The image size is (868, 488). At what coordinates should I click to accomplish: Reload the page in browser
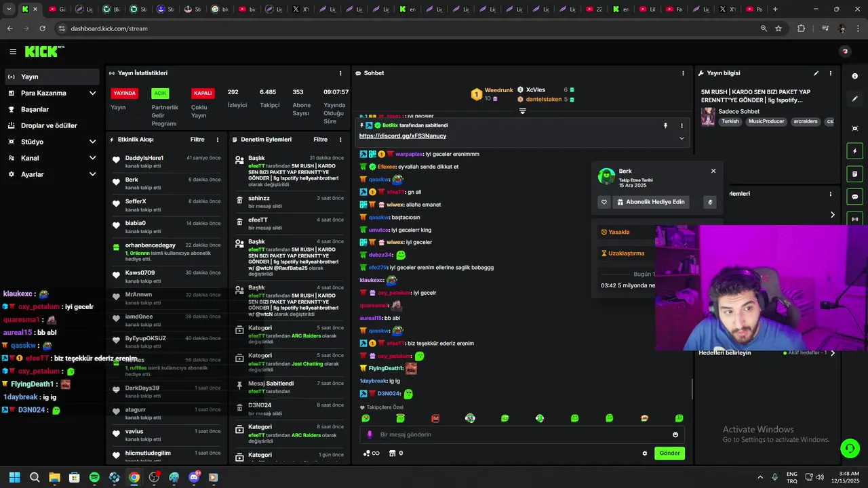[42, 28]
